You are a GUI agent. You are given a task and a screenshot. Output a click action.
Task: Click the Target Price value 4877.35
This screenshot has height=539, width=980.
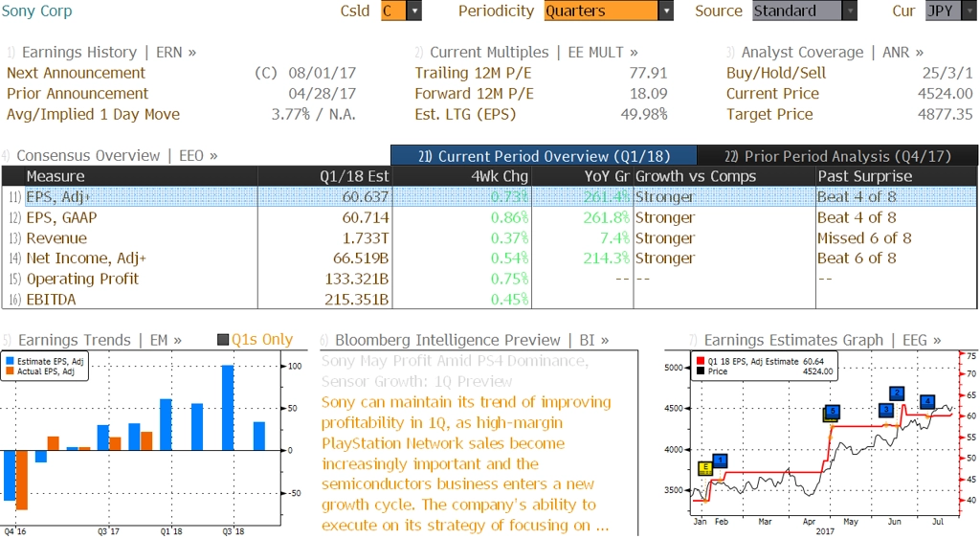tap(945, 115)
